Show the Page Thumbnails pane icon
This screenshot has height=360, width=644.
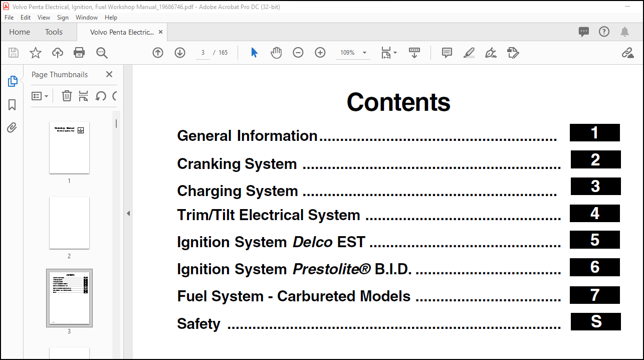pos(13,81)
